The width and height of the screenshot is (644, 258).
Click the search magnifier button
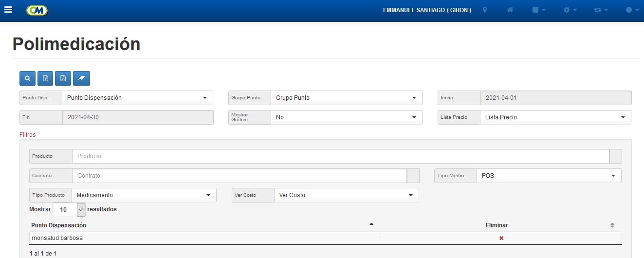pos(28,78)
